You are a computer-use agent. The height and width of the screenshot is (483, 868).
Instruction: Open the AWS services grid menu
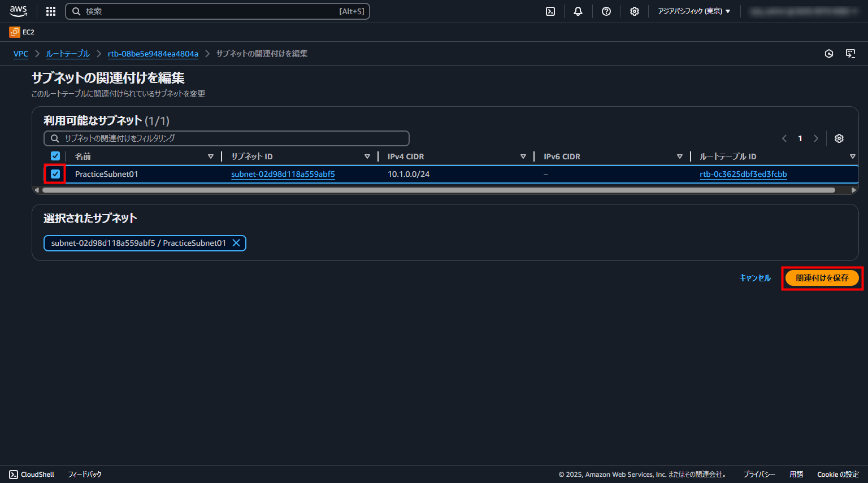tap(51, 11)
